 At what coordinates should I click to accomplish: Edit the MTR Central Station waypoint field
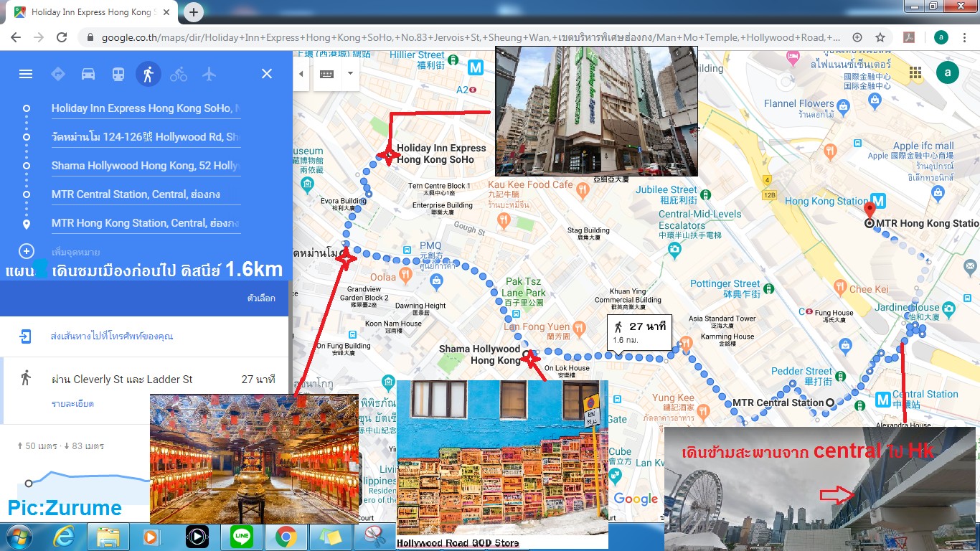146,194
